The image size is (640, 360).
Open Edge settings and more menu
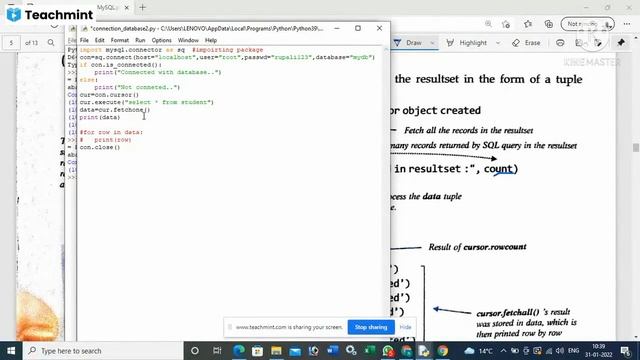(627, 24)
